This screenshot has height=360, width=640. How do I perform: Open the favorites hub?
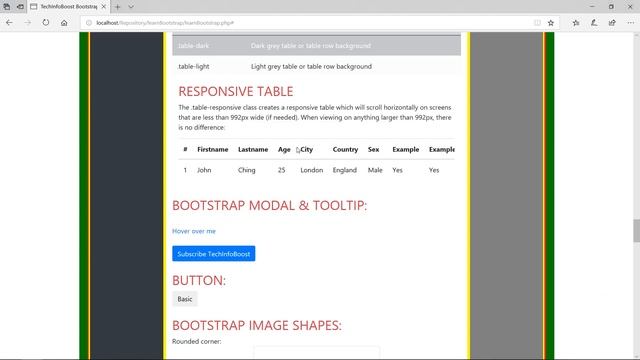pos(576,23)
